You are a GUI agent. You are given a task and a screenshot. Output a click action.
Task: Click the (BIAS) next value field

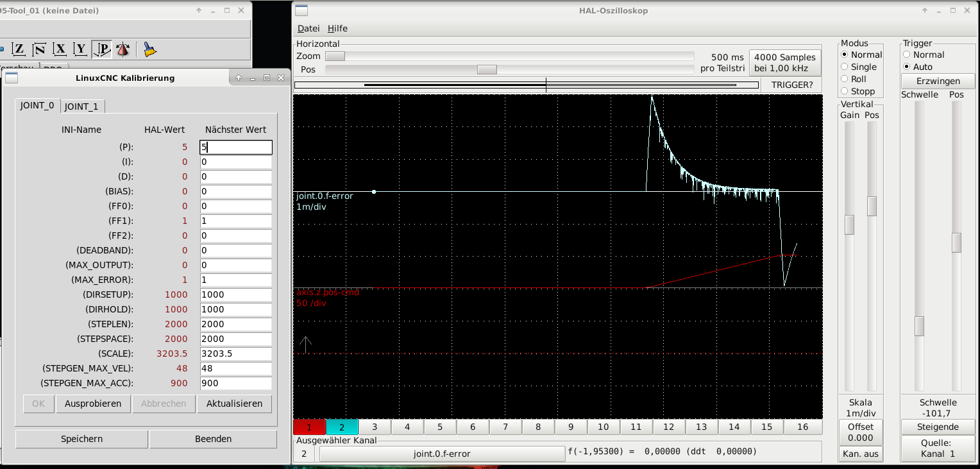[236, 191]
